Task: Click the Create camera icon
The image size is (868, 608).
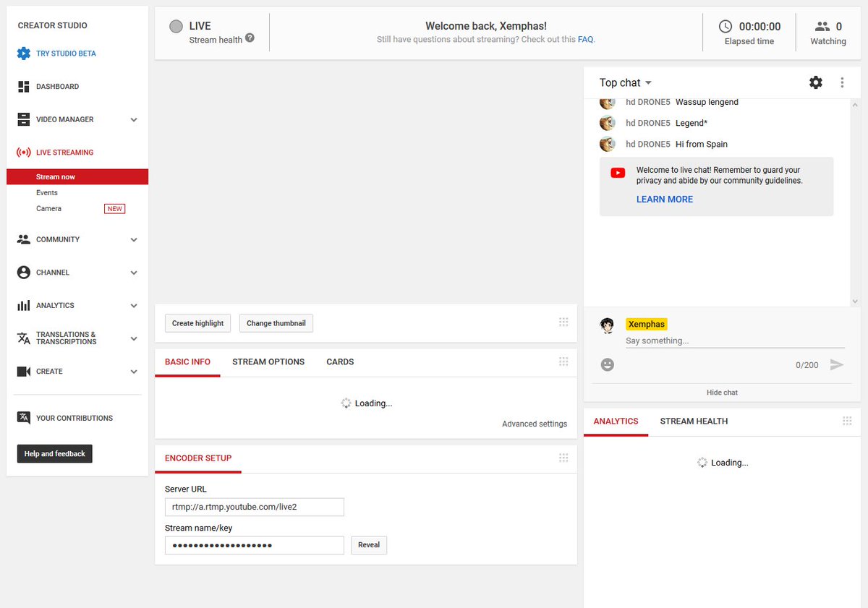Action: 24,372
